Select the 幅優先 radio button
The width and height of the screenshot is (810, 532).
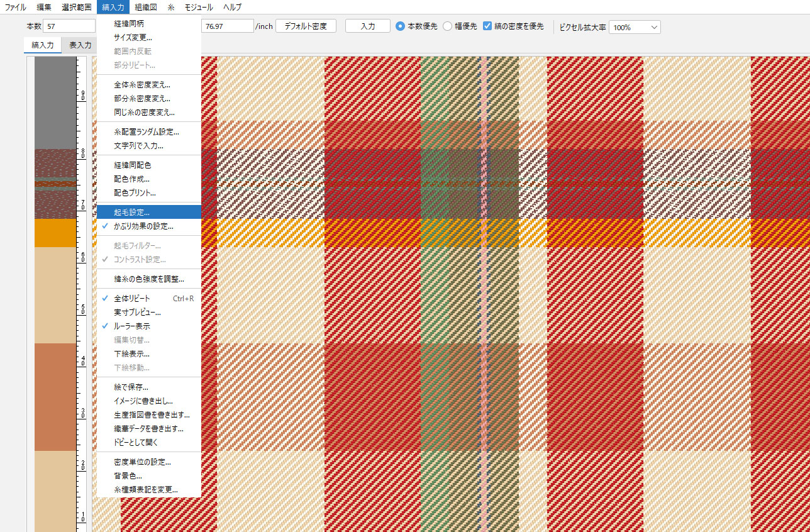click(448, 27)
